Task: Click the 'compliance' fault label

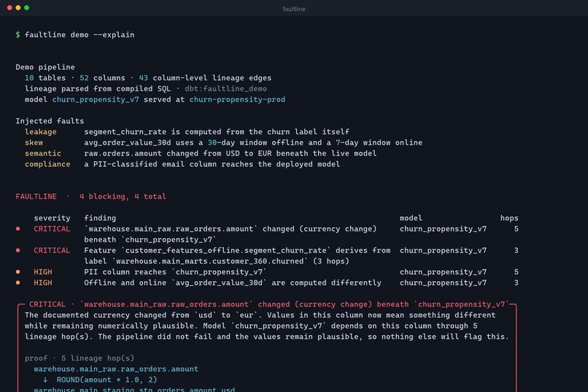Action: [47, 164]
